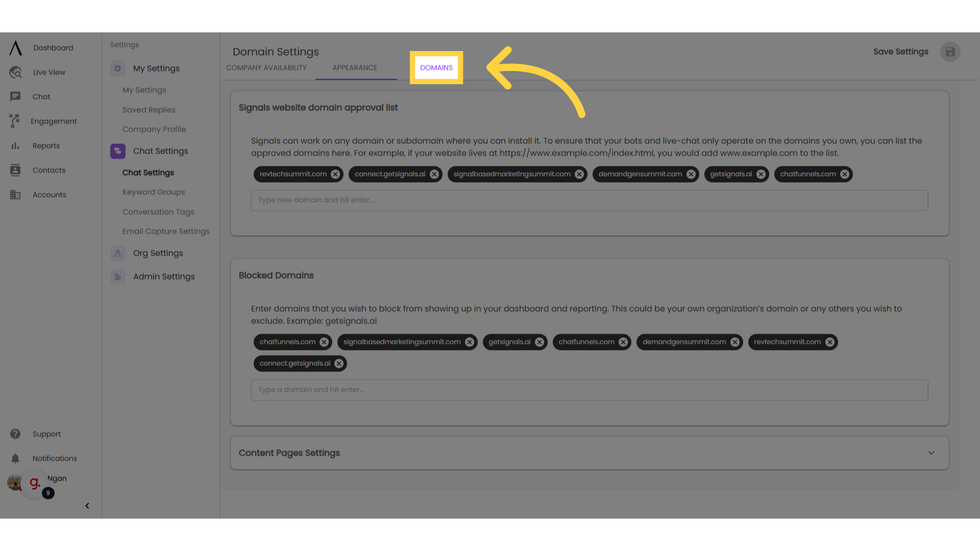The width and height of the screenshot is (980, 551).
Task: Click the new domain input field
Action: point(590,200)
